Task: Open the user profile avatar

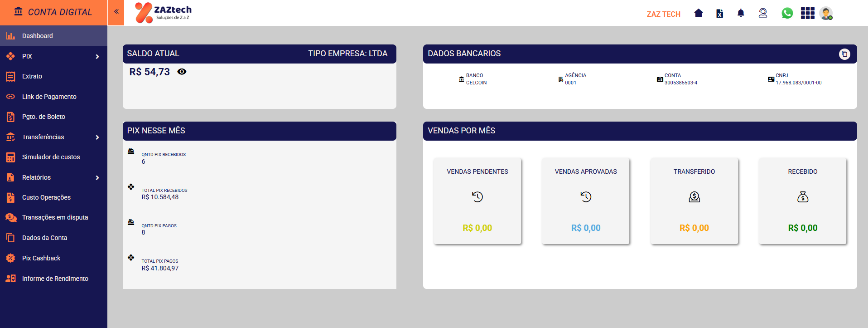Action: pos(826,13)
